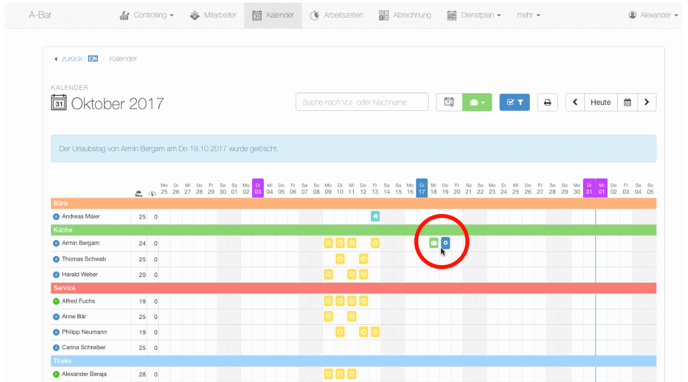This screenshot has height=382, width=688.
Task: Open the Dienstplan menu
Action: click(x=474, y=15)
